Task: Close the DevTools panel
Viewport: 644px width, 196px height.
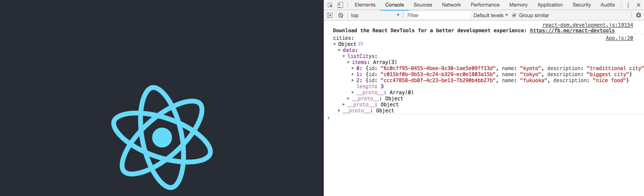Action: coord(638,5)
